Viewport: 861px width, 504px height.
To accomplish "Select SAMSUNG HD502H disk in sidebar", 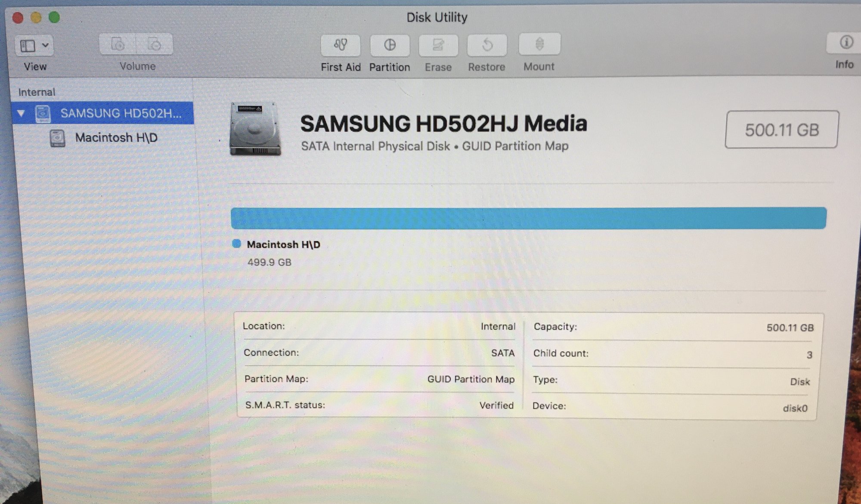I will point(121,113).
